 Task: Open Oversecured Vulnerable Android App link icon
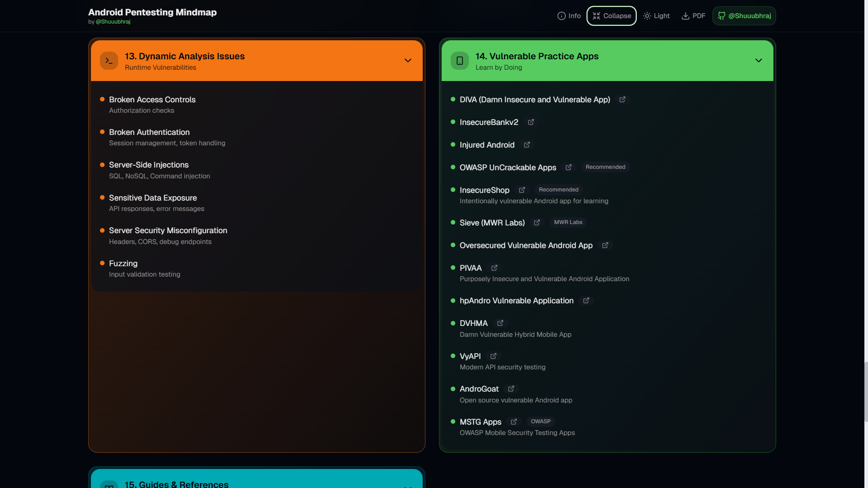[605, 245]
